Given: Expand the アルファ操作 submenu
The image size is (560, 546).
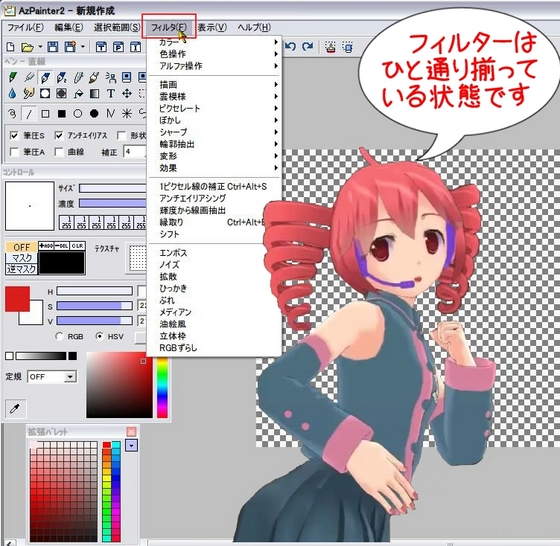Looking at the screenshot, I should [x=214, y=66].
